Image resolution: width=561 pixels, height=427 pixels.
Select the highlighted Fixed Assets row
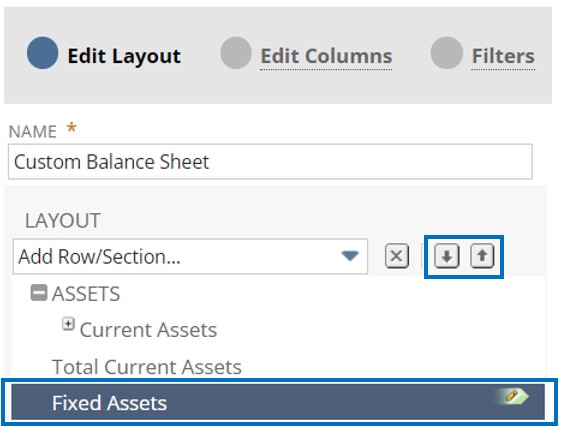click(x=278, y=402)
